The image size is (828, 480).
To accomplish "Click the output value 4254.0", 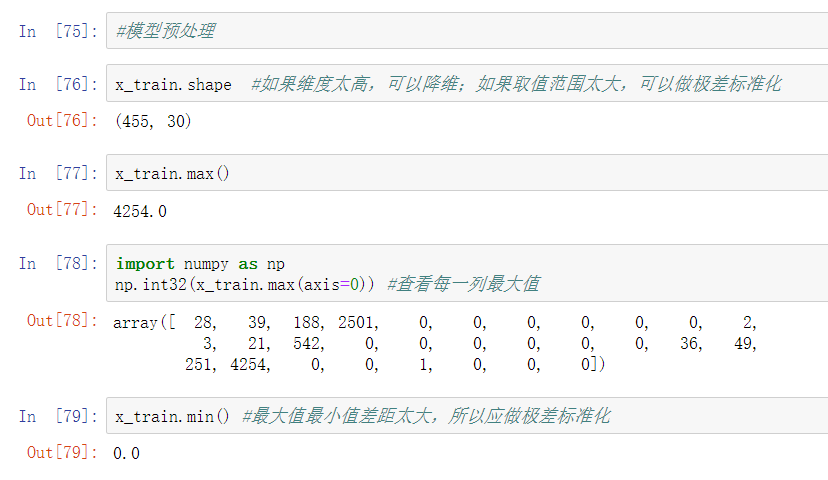I will (x=140, y=211).
